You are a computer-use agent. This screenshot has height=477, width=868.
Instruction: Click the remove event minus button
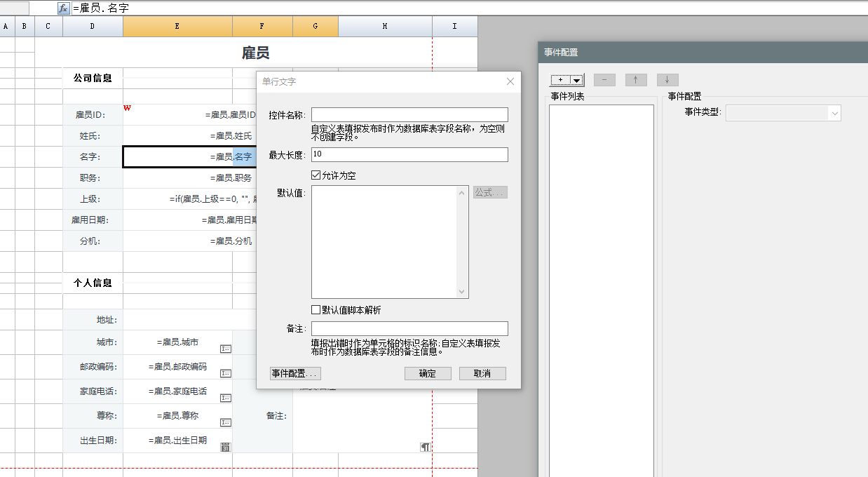[x=604, y=80]
